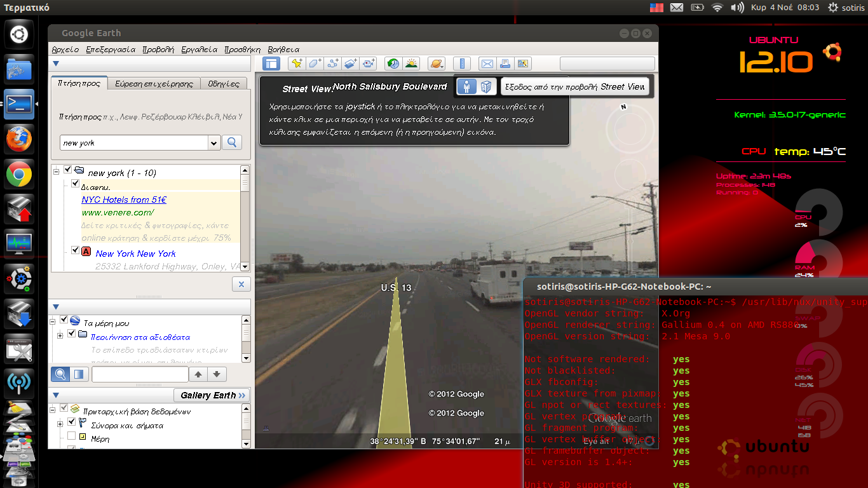868x488 pixels.
Task: Click the email envelope icon in the toolbar
Action: [487, 64]
